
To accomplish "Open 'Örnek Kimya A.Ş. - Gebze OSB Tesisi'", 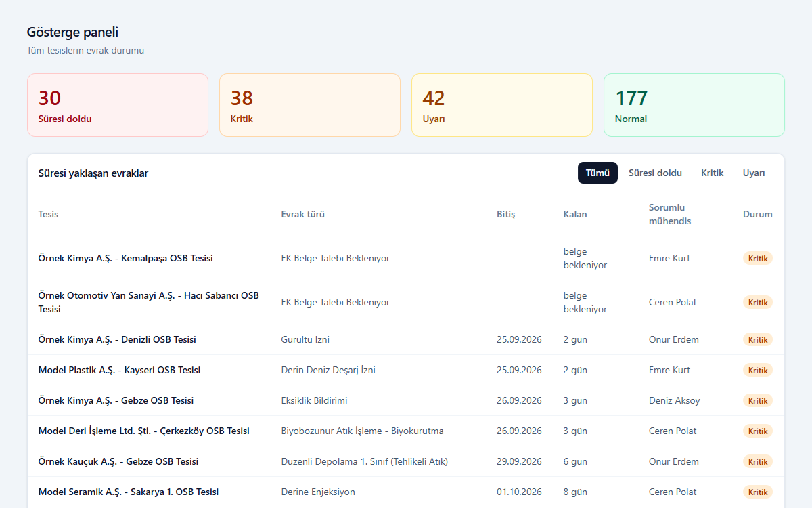I will tap(116, 400).
